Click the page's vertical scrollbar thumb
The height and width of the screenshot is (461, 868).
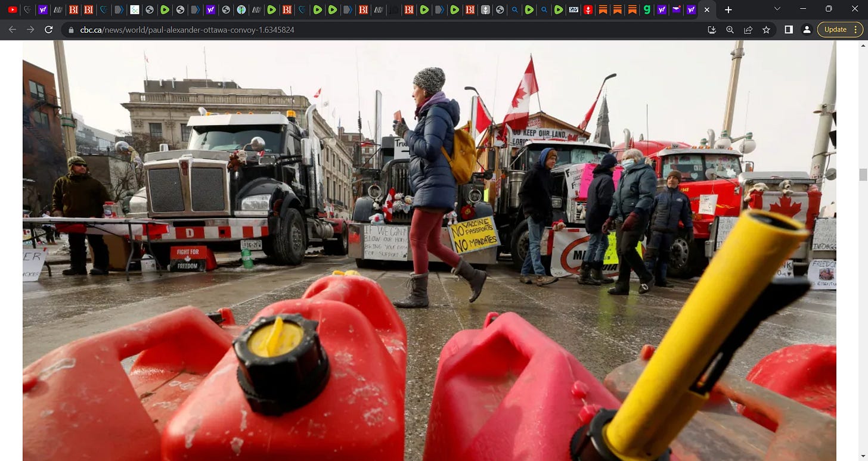(x=863, y=174)
